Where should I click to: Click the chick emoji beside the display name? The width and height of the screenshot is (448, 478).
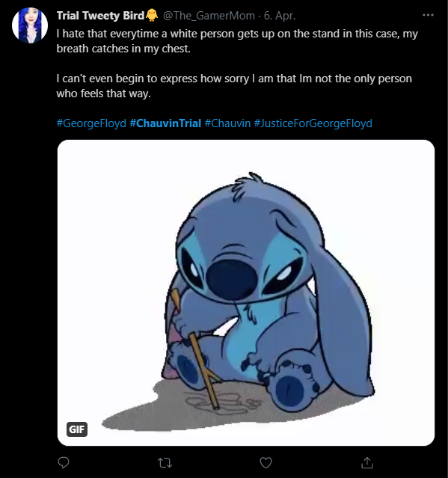pos(152,15)
